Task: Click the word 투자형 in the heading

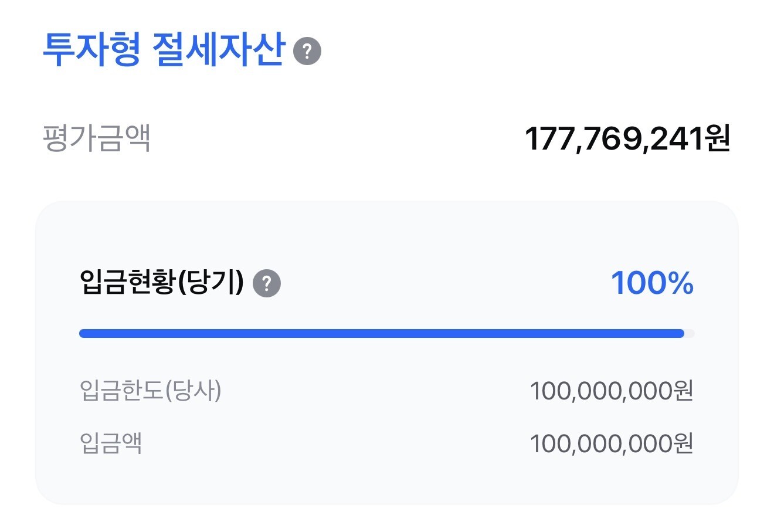Action: pos(91,50)
